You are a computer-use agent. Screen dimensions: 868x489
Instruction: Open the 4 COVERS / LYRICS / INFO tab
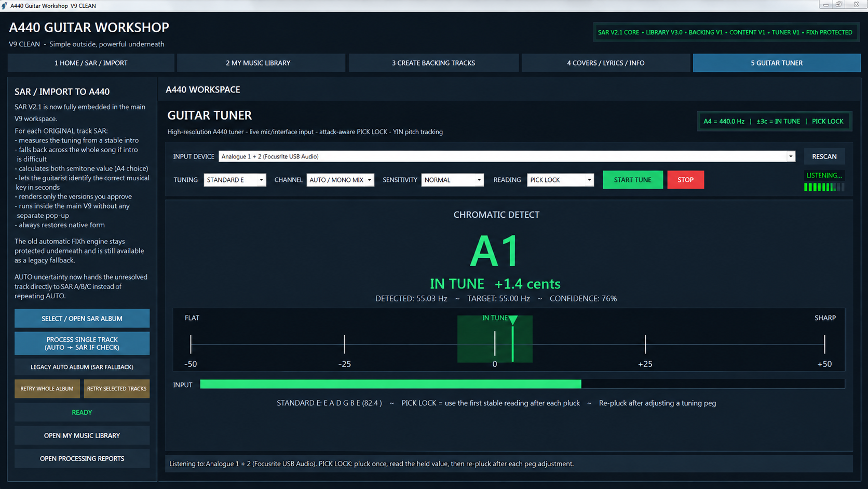[x=606, y=63]
